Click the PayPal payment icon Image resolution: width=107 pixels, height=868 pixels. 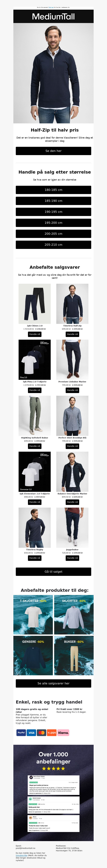21,733
